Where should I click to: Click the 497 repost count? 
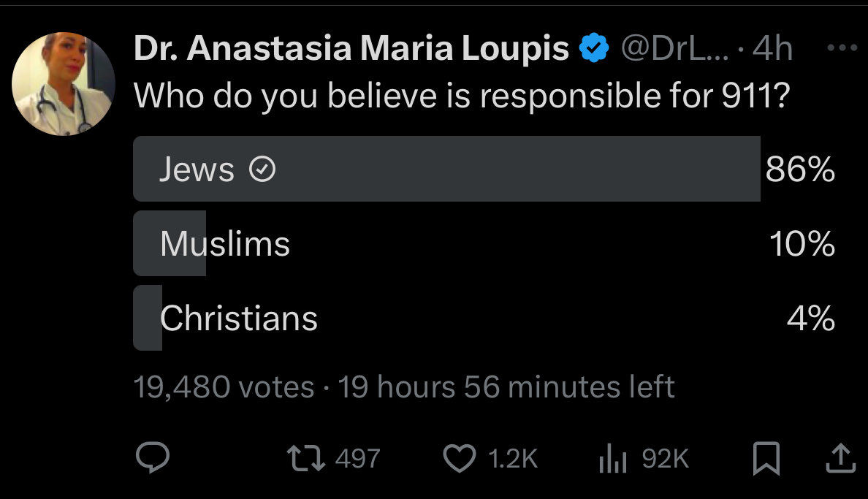(357, 458)
